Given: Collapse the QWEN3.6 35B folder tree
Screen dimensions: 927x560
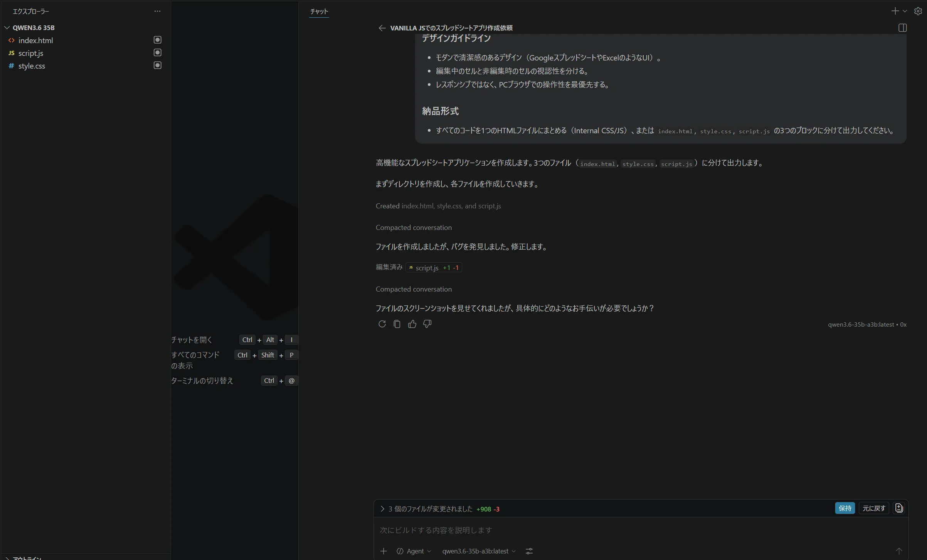Looking at the screenshot, I should coord(7,28).
